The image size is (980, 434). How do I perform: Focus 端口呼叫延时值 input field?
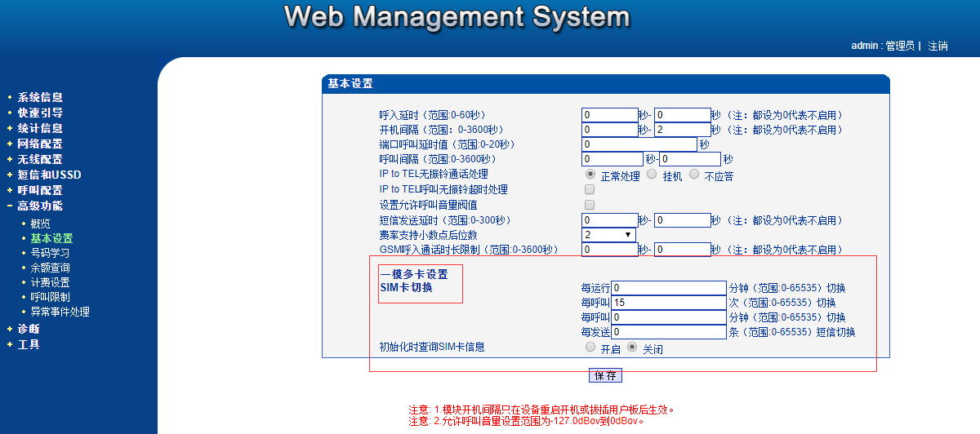tap(639, 144)
